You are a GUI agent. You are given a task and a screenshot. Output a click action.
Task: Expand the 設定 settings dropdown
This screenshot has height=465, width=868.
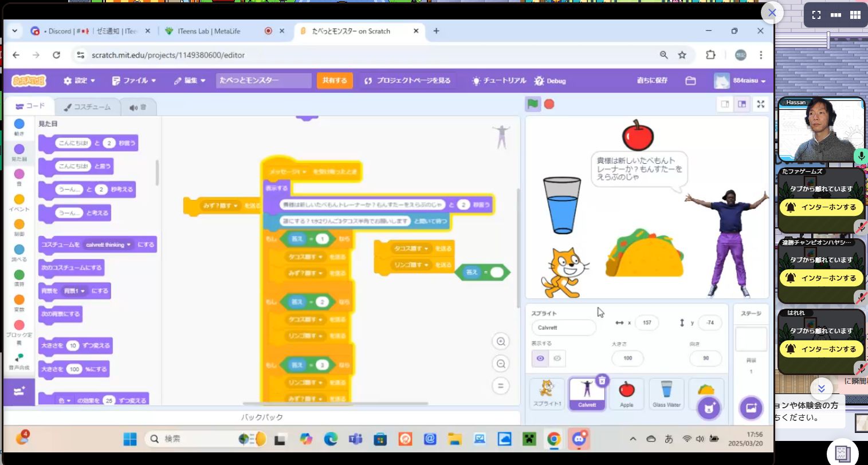(x=80, y=81)
